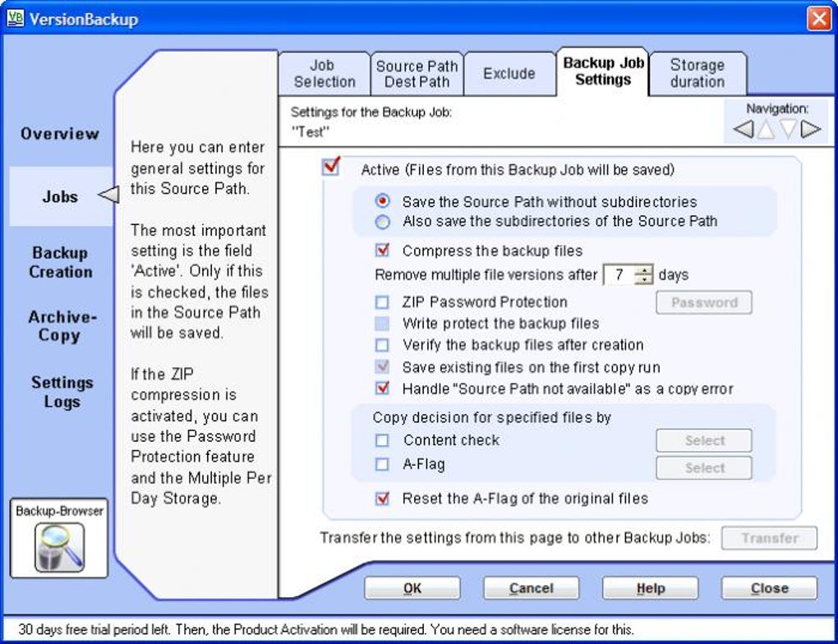Click the up navigation arrow
Image resolution: width=838 pixels, height=644 pixels.
[766, 129]
